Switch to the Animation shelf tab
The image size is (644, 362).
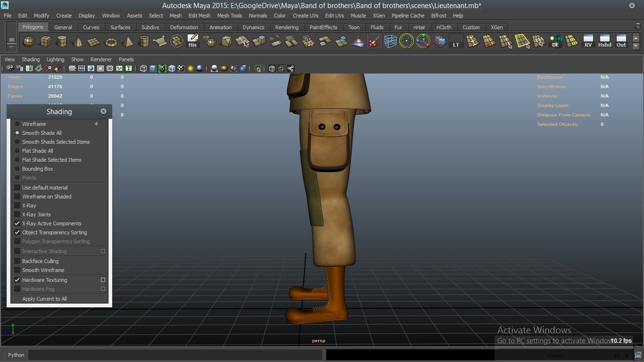(x=221, y=27)
